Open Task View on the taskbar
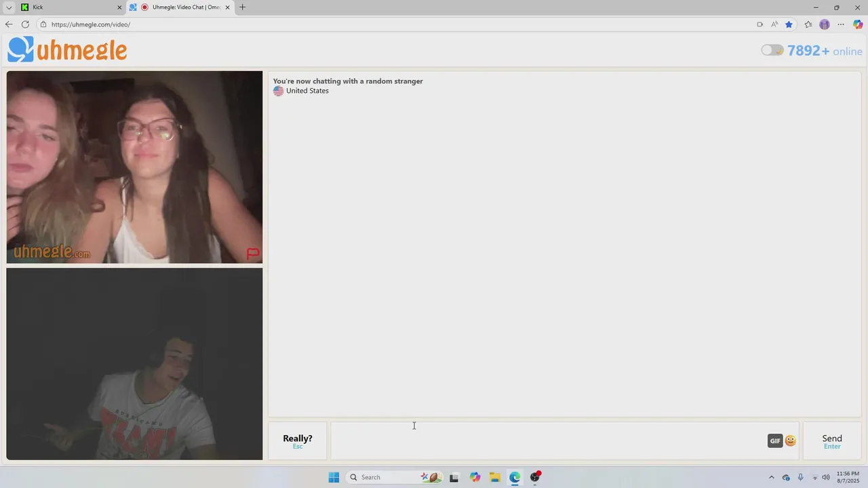Screen dimensions: 868x488 (x=454, y=477)
